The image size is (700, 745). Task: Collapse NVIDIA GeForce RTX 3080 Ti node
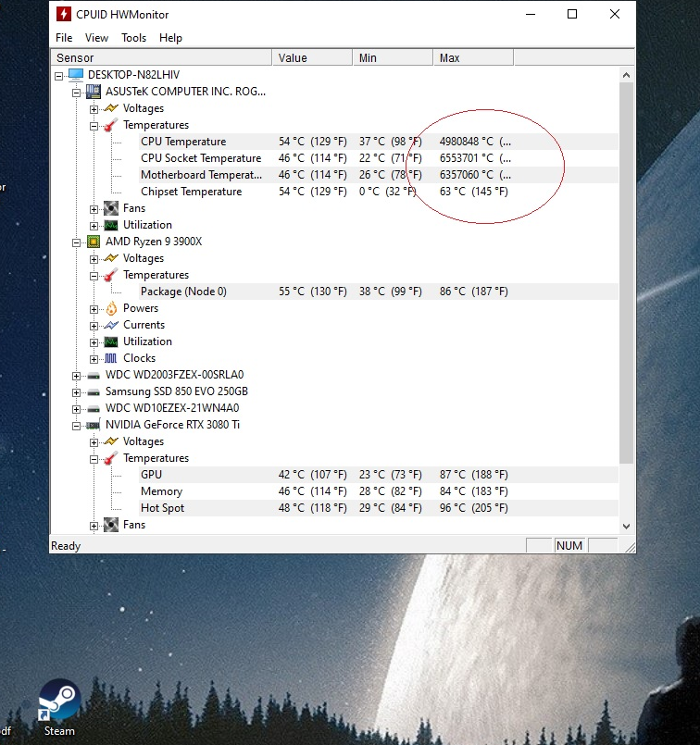tap(76, 426)
